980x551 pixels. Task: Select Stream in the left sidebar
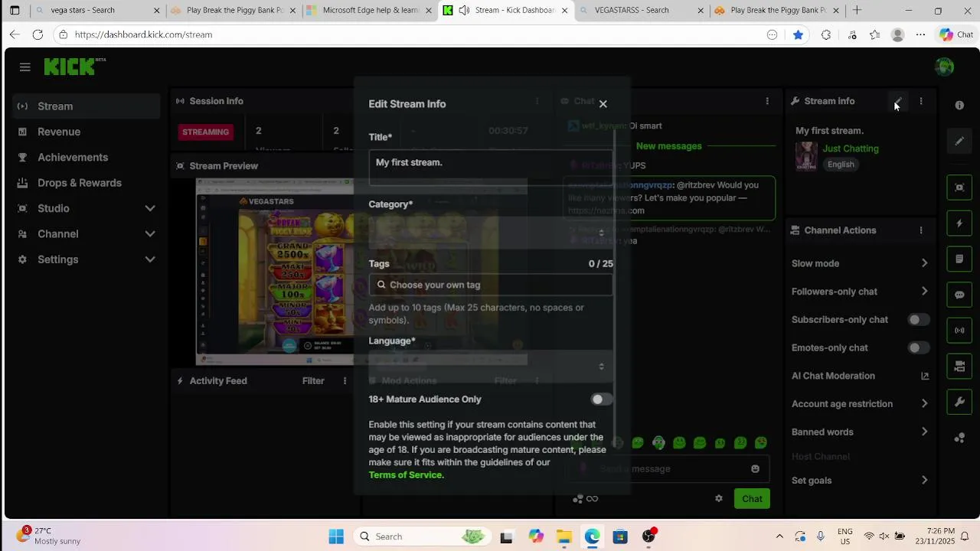click(87, 106)
